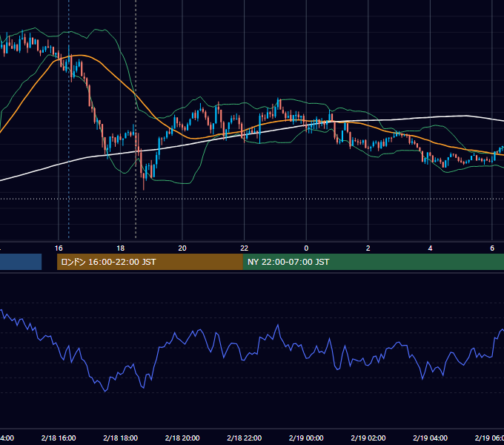Click the 2/18 22:00 date label

[245, 438]
